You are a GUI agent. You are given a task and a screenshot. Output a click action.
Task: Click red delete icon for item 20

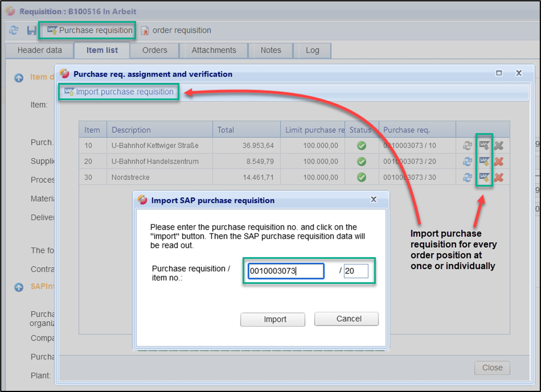(499, 162)
